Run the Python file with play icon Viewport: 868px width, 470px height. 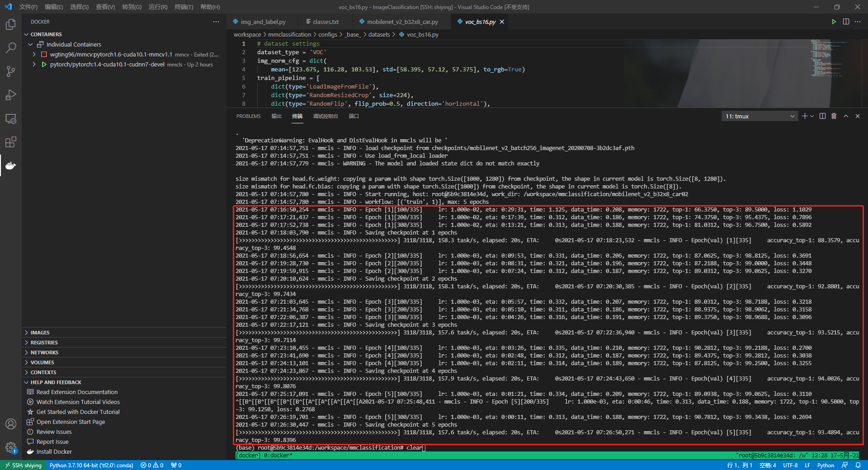pos(834,22)
